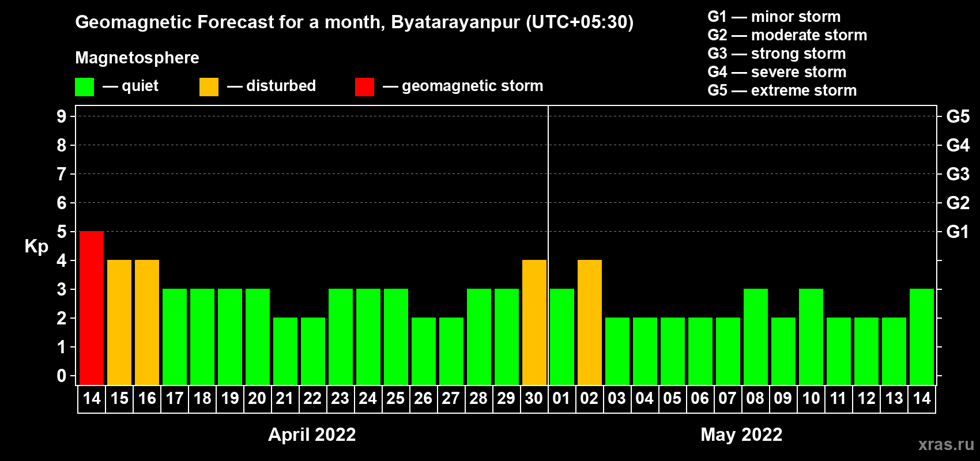Click the right axis label G4
Image resolution: width=980 pixels, height=461 pixels.
(x=958, y=145)
